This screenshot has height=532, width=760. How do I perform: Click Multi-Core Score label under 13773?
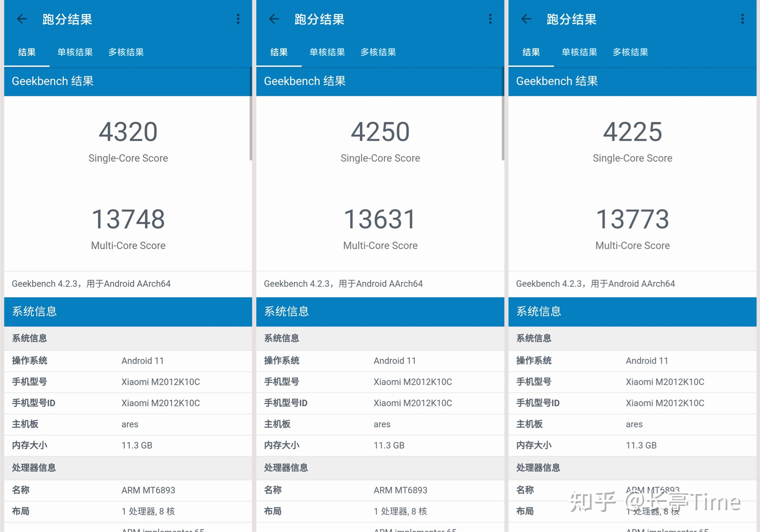tap(633, 245)
